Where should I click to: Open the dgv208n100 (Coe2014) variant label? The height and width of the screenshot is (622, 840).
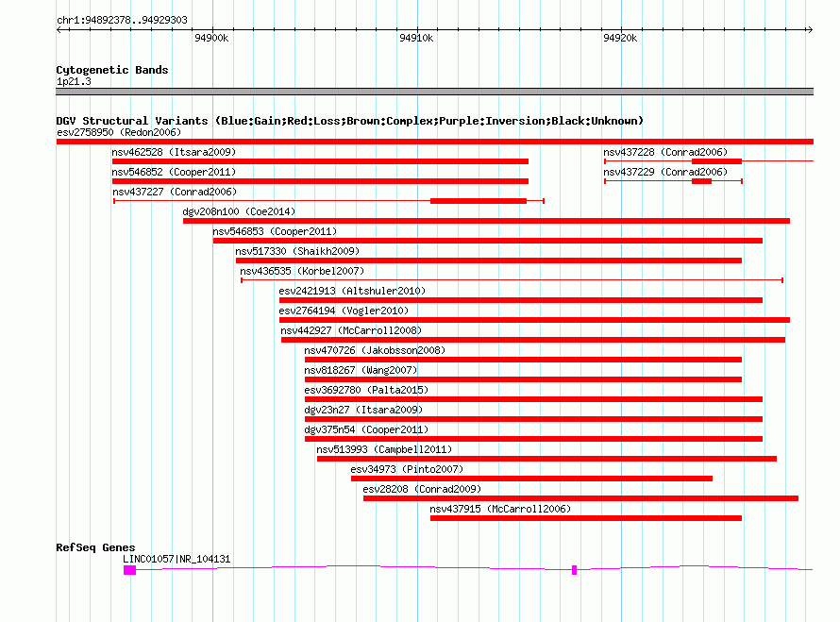(239, 211)
